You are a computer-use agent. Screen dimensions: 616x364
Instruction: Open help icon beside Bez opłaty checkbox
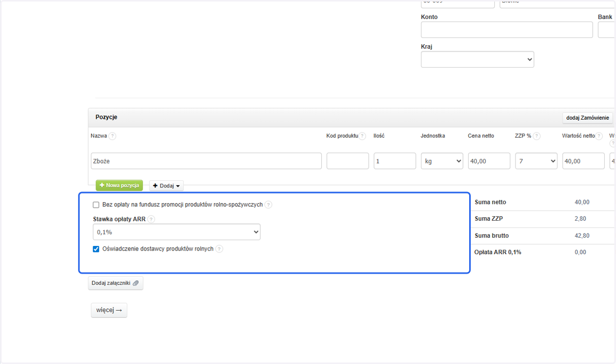click(x=268, y=205)
